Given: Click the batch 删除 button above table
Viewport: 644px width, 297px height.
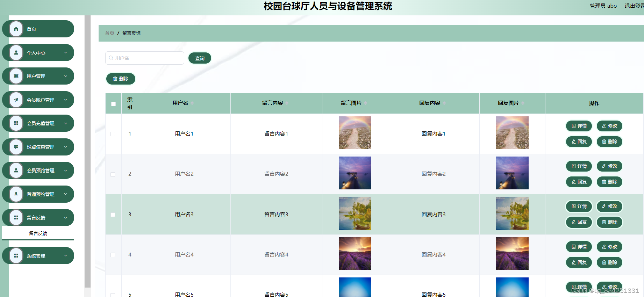Looking at the screenshot, I should (x=121, y=79).
